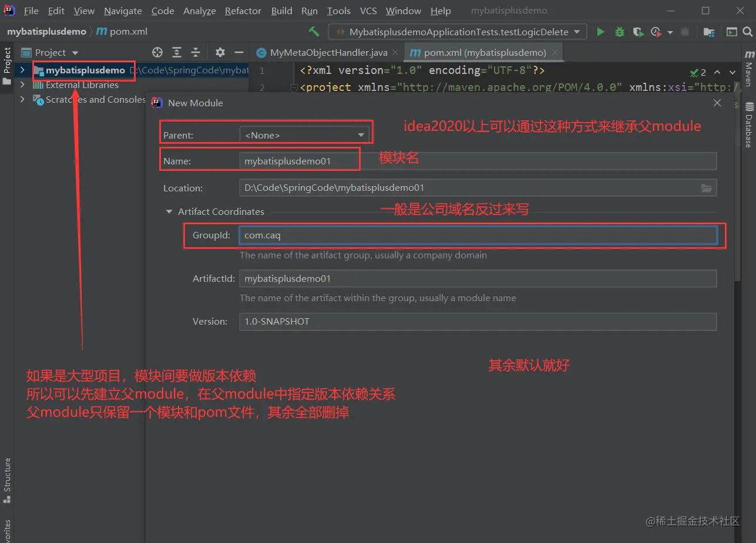Close the New Module dialog

coord(717,103)
